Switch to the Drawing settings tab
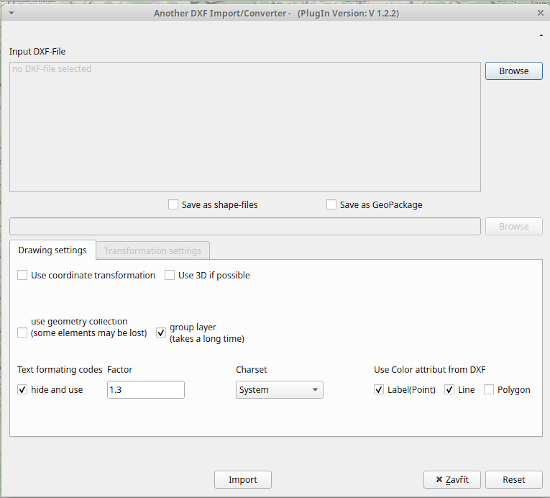The image size is (550, 498). click(x=52, y=250)
